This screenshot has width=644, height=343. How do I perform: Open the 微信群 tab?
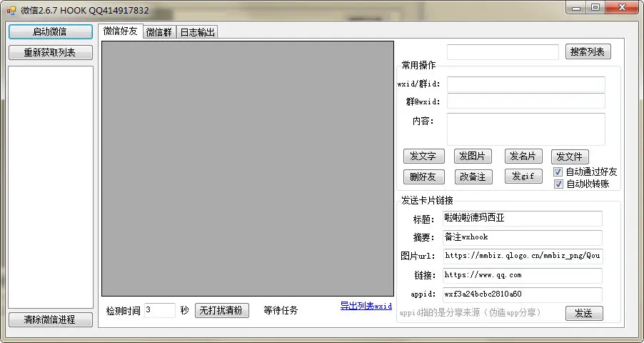[159, 32]
